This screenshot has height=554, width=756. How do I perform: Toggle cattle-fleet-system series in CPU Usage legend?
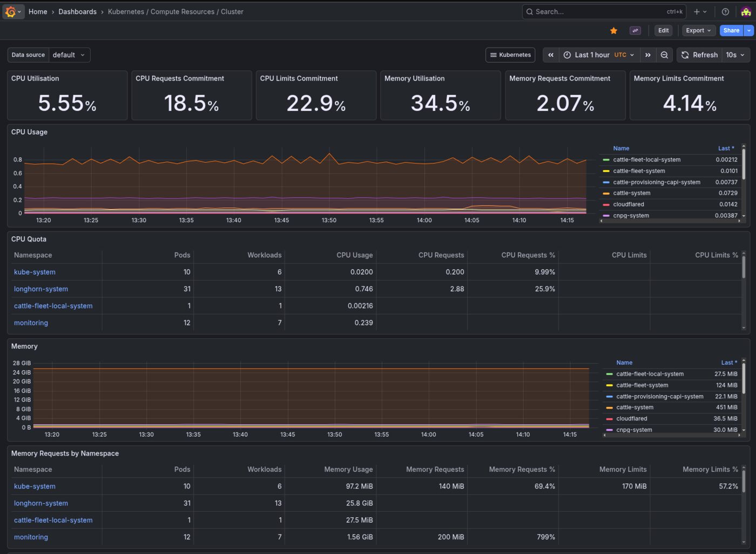639,171
